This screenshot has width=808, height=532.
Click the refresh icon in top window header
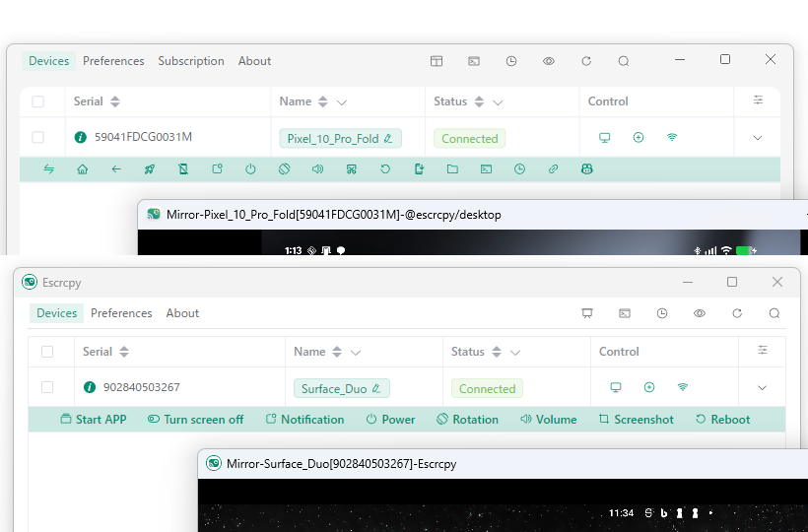tap(586, 61)
